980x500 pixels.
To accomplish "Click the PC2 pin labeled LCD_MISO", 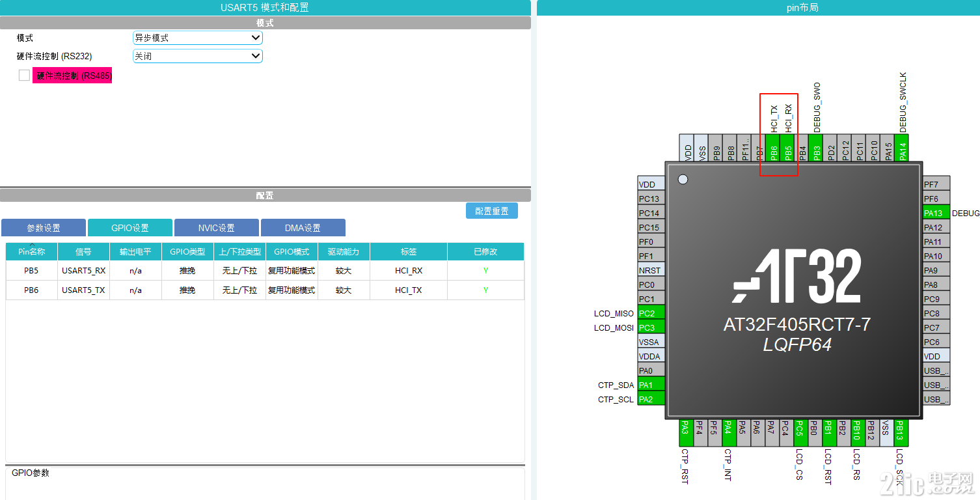I will (651, 313).
